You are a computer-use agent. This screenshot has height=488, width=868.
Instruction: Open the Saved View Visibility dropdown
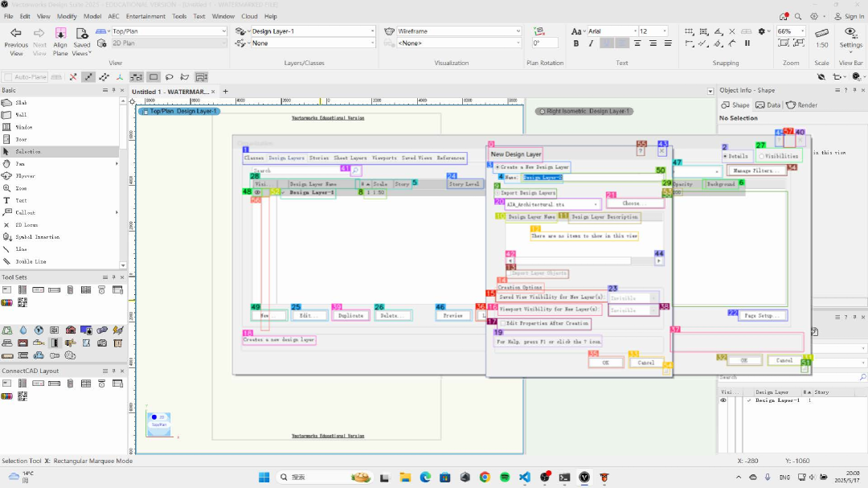click(633, 298)
